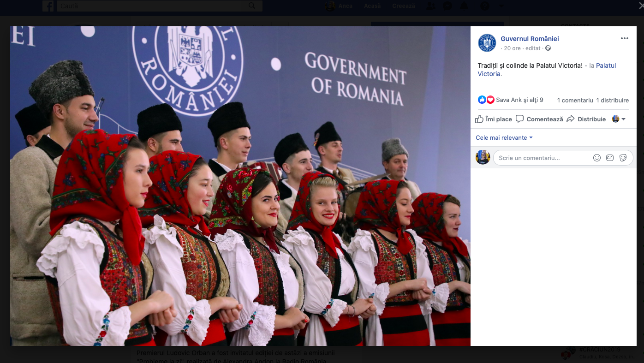Click the Scrie un comentariu input field
Viewport: 644px width, 363px height.
pyautogui.click(x=542, y=158)
